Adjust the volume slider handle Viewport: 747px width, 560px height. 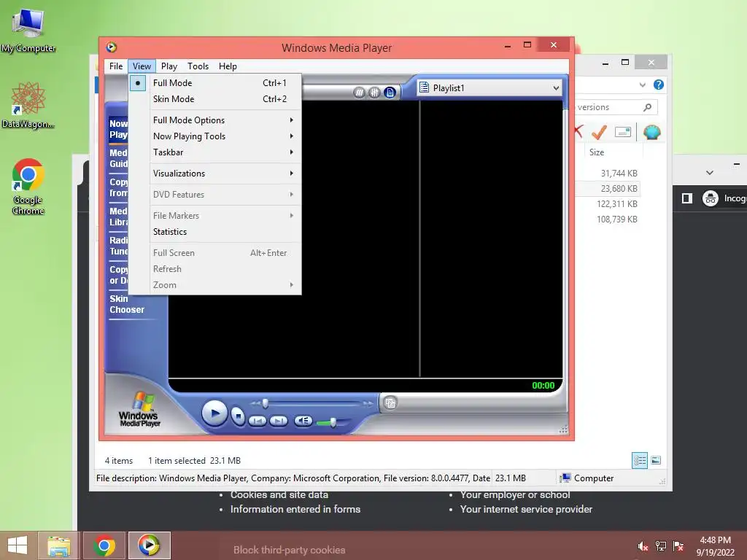click(333, 422)
